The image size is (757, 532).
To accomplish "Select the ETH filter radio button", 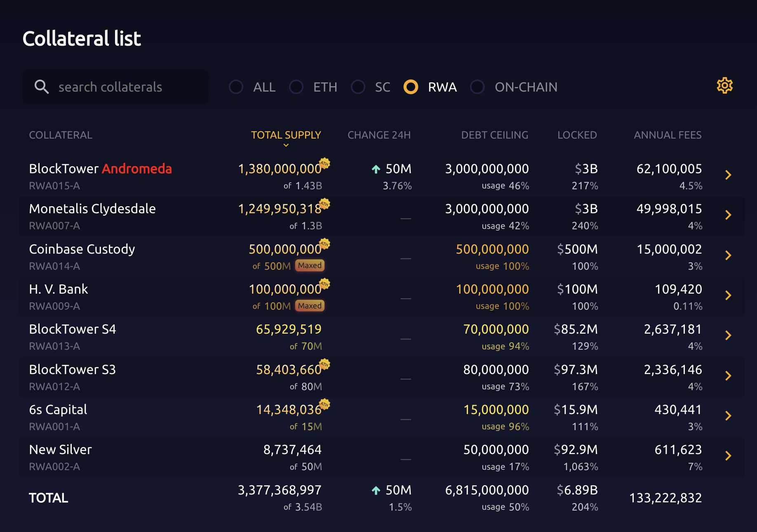I will 296,87.
